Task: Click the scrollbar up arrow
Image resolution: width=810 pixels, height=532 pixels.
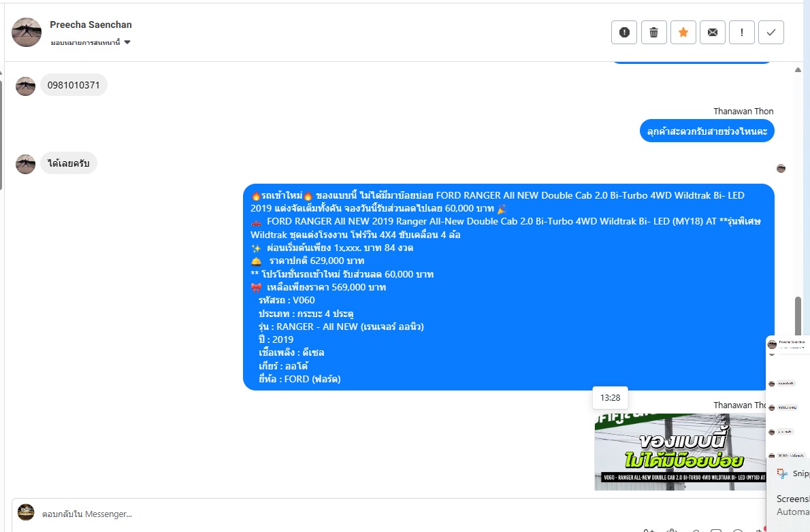Action: [x=798, y=69]
